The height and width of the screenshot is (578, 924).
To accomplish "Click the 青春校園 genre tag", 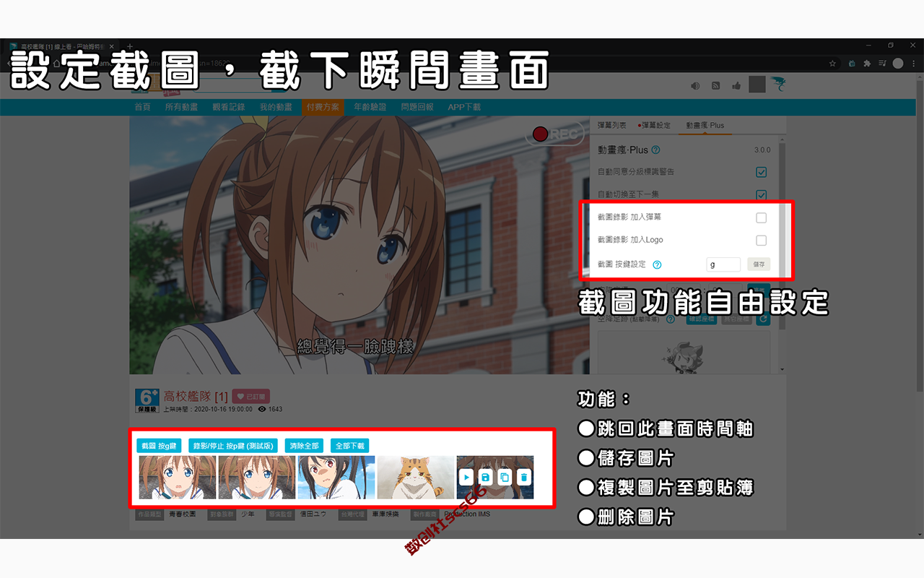I will tap(182, 514).
